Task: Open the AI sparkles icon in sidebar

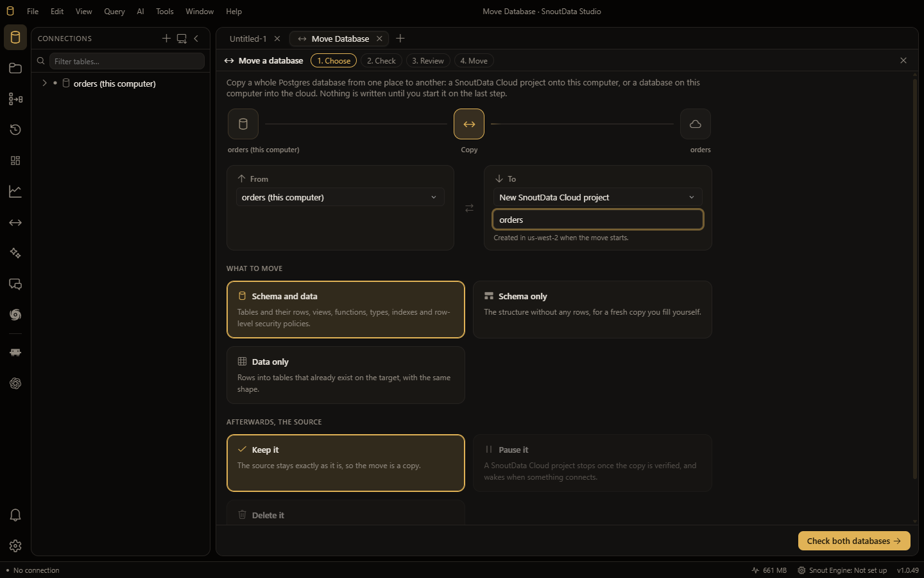Action: coord(15,253)
